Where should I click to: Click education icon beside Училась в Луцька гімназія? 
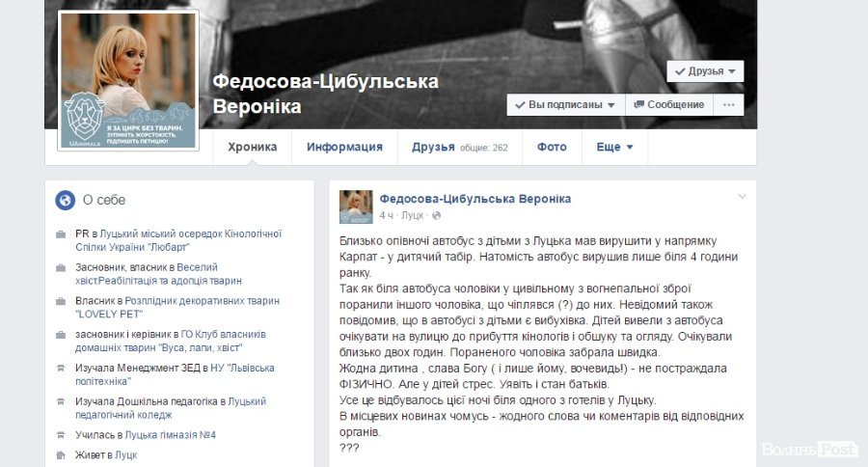pos(61,435)
